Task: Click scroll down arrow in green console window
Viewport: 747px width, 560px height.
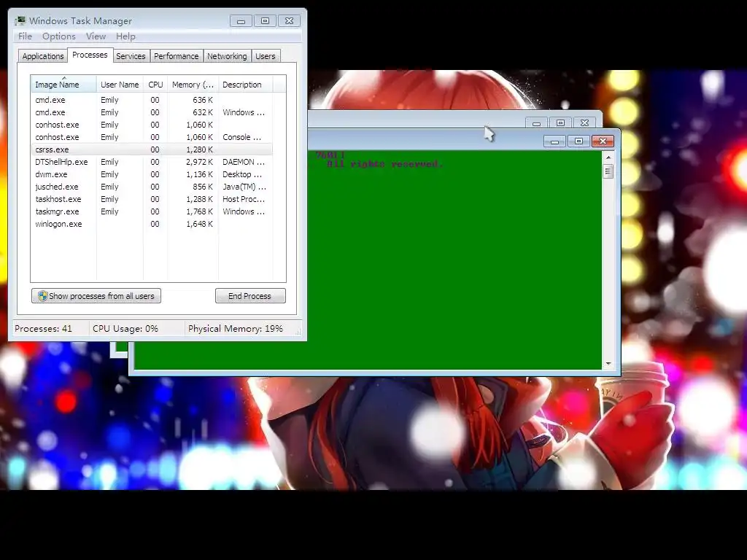Action: [x=608, y=364]
